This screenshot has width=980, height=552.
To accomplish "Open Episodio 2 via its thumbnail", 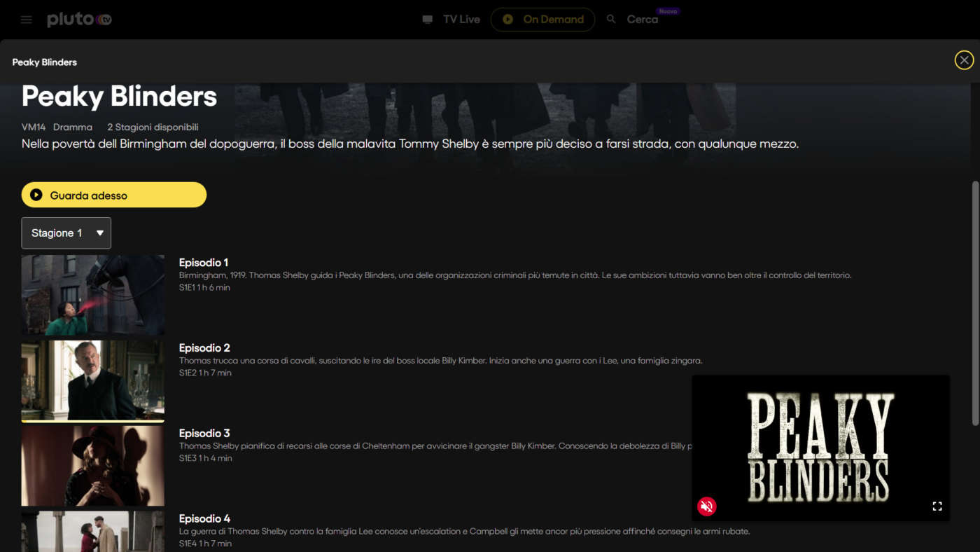I will [x=92, y=380].
